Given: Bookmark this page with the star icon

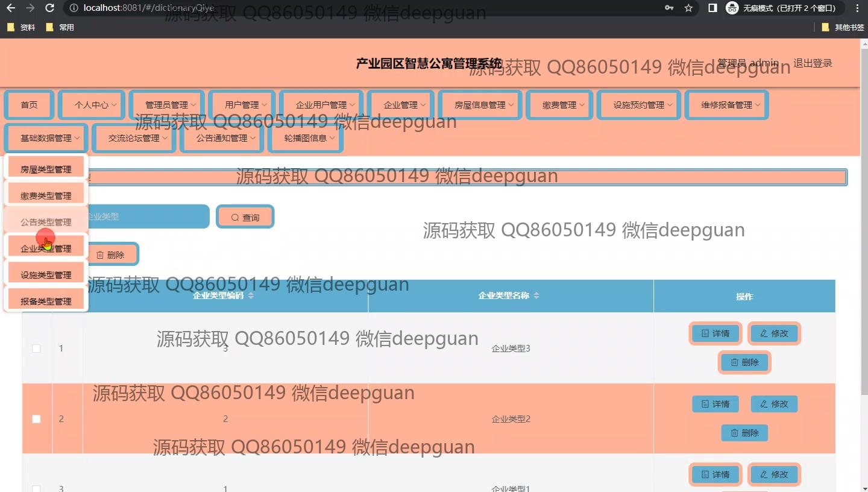Looking at the screenshot, I should tap(688, 8).
